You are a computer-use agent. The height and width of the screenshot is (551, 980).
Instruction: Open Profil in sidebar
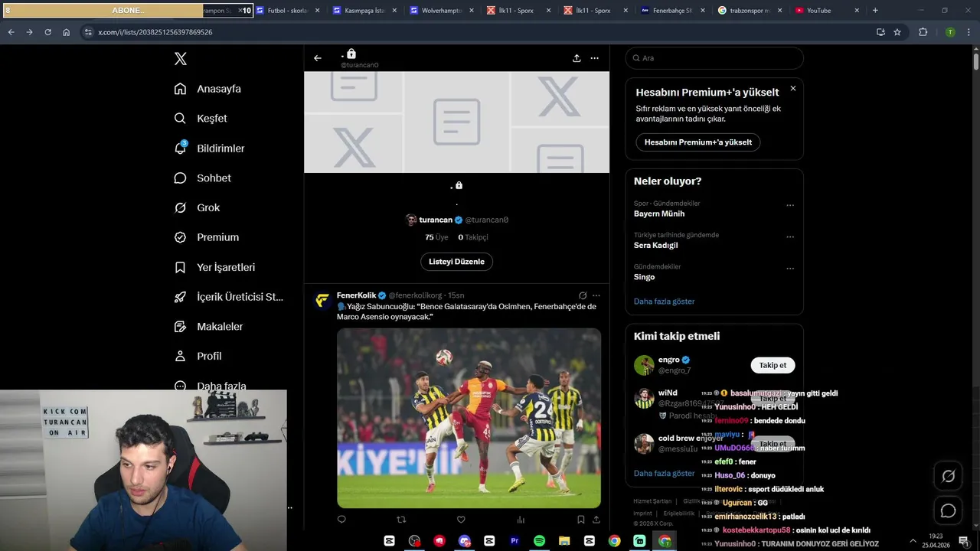(198, 356)
